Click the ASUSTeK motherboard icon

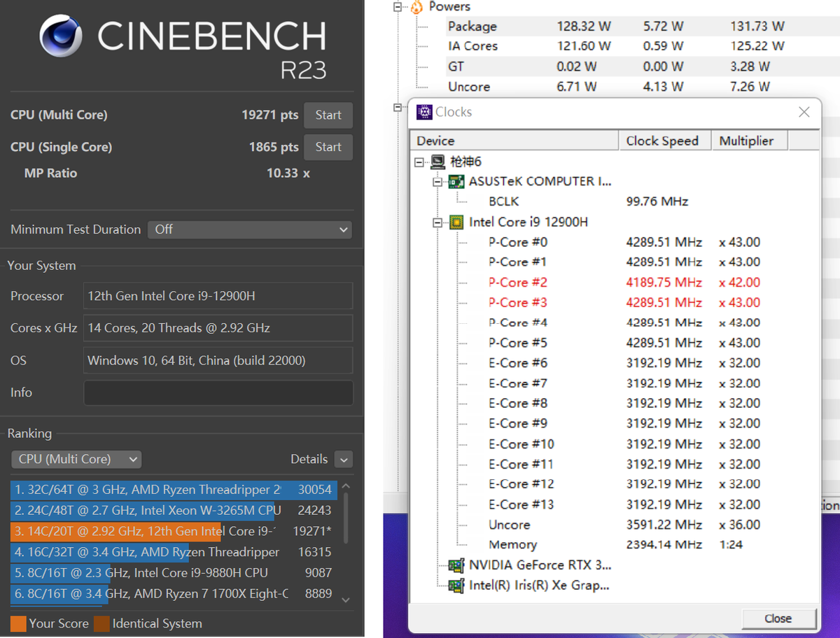pyautogui.click(x=456, y=182)
